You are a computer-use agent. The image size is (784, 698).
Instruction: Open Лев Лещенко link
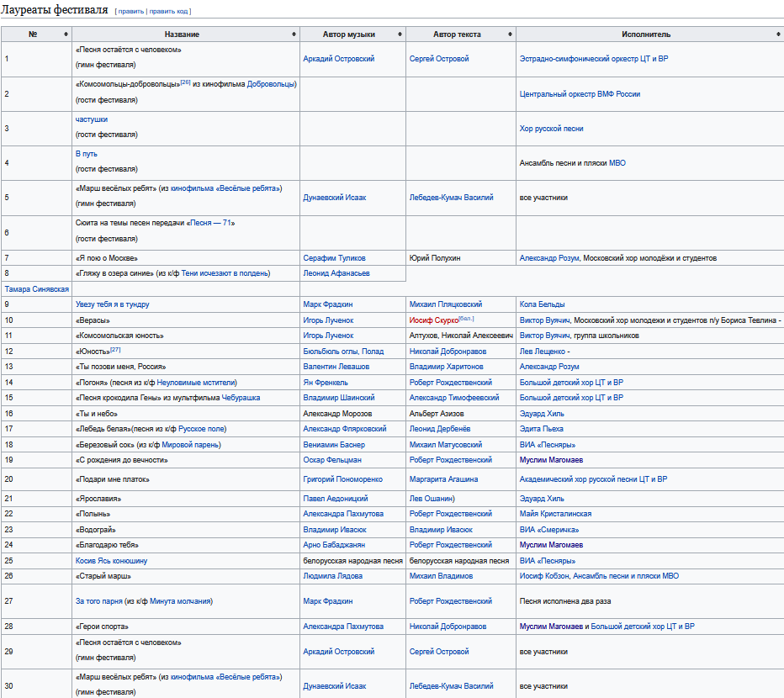coord(542,352)
